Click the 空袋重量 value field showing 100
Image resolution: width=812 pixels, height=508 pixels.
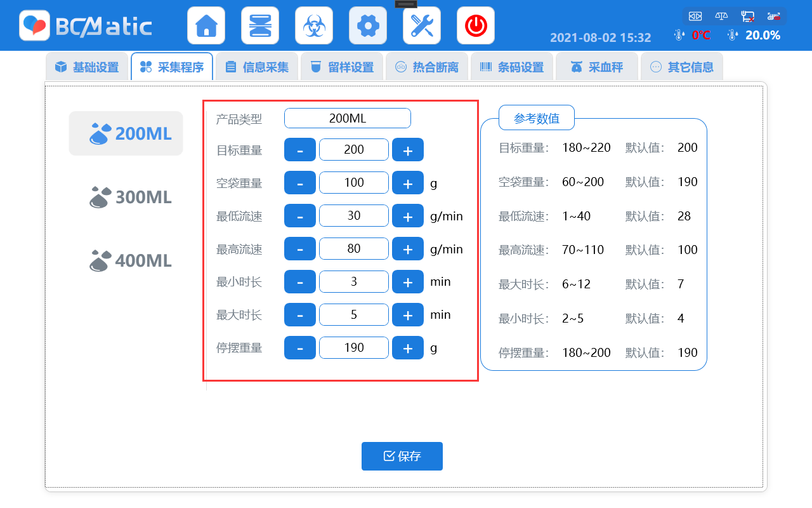click(353, 182)
